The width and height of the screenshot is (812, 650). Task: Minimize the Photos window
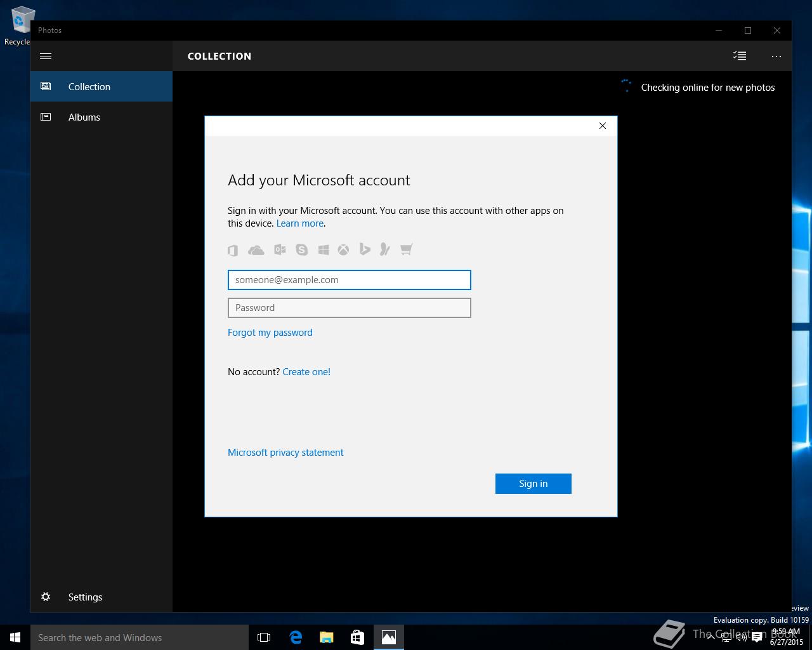click(x=719, y=30)
